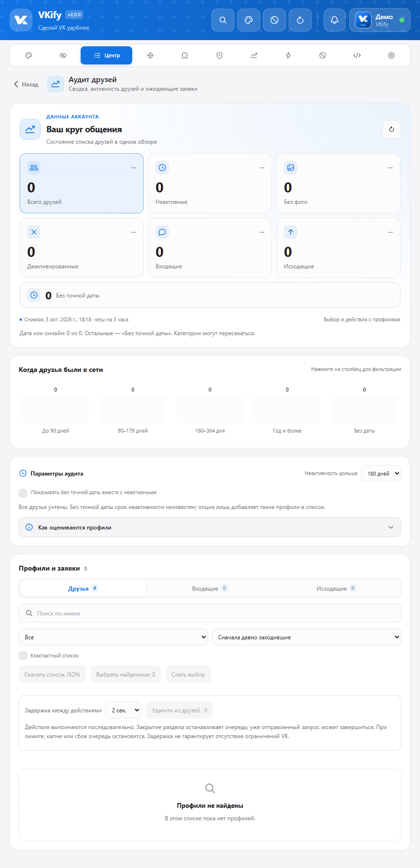Image resolution: width=420 pixels, height=868 pixels.
Task: Open notifications bell
Action: point(335,20)
